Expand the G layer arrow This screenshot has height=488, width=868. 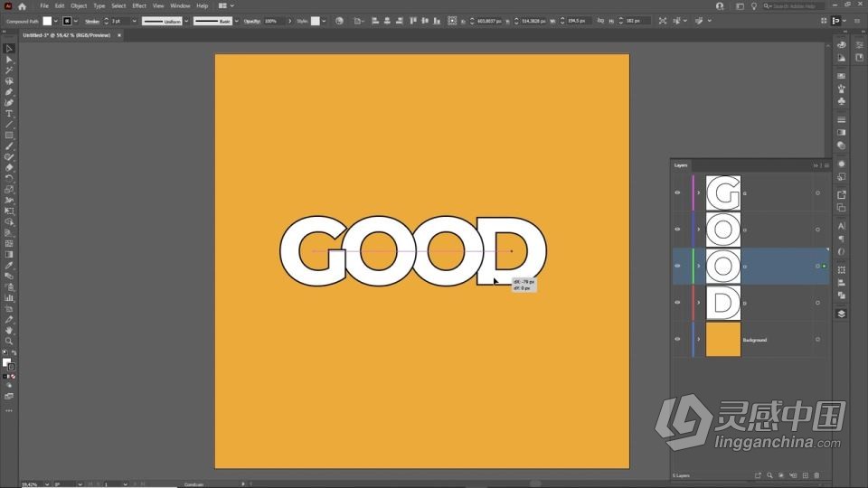[699, 192]
